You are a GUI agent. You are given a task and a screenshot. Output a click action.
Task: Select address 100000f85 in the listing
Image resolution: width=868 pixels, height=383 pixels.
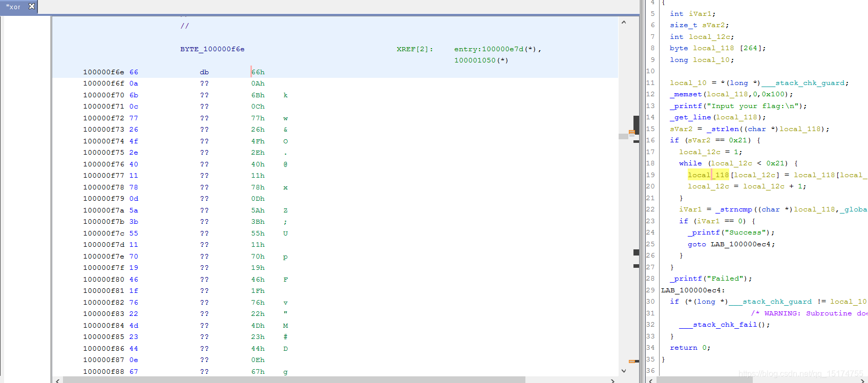(103, 337)
